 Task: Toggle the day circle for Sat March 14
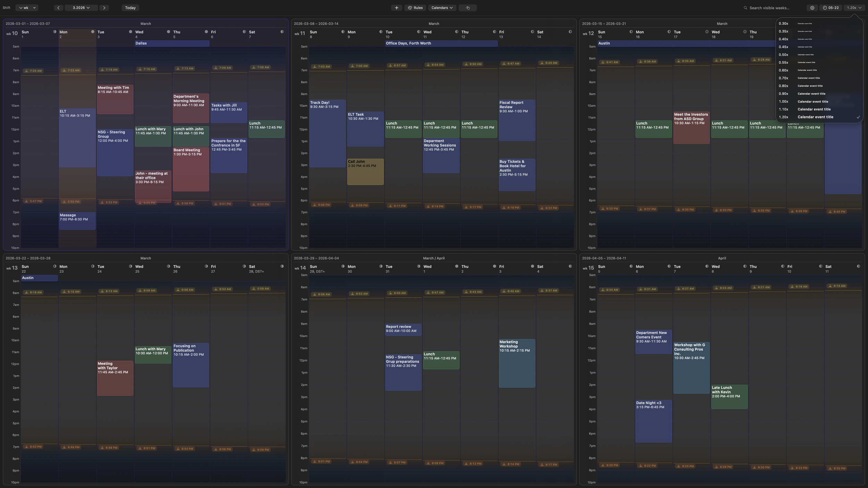coord(570,32)
